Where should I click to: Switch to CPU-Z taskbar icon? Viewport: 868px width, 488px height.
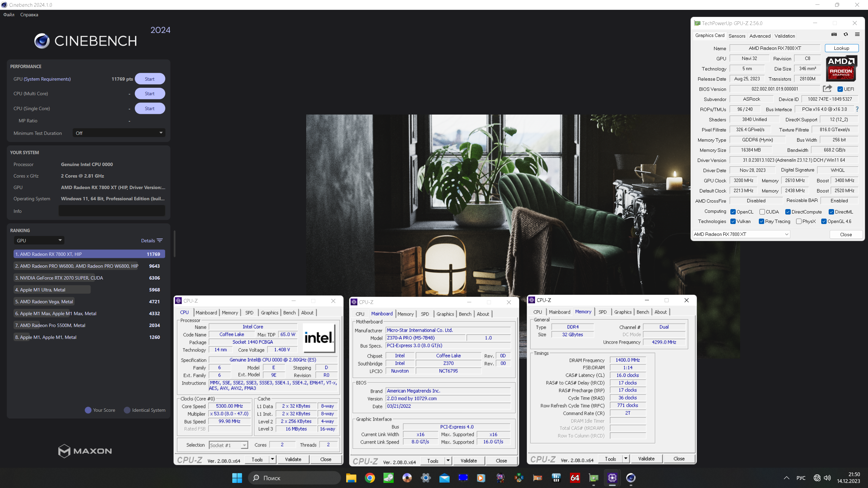coord(612,478)
